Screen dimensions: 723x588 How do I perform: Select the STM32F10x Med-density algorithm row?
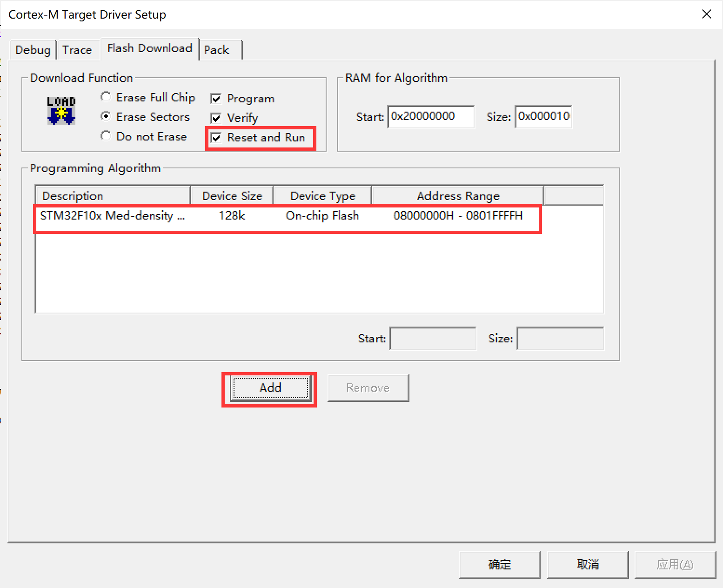pyautogui.click(x=288, y=216)
